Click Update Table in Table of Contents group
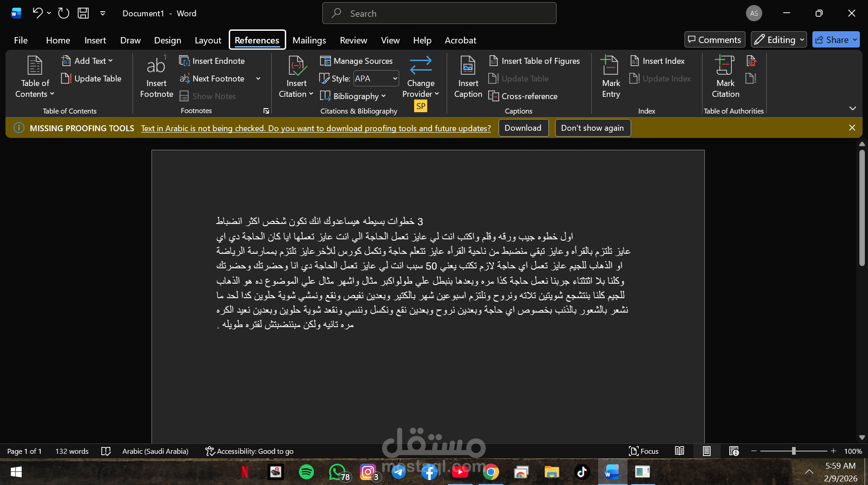868x485 pixels. [91, 78]
